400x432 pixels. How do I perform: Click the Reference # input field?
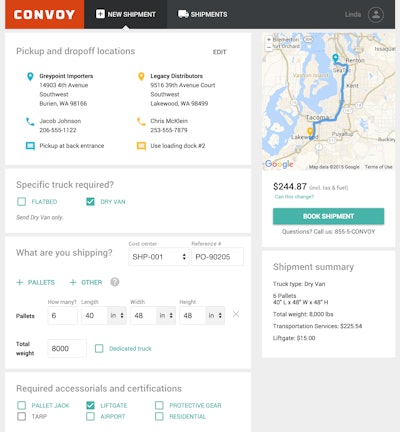[217, 257]
